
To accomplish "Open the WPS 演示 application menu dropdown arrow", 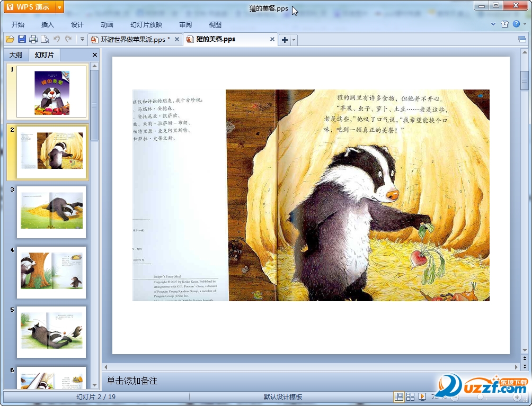I will point(59,7).
